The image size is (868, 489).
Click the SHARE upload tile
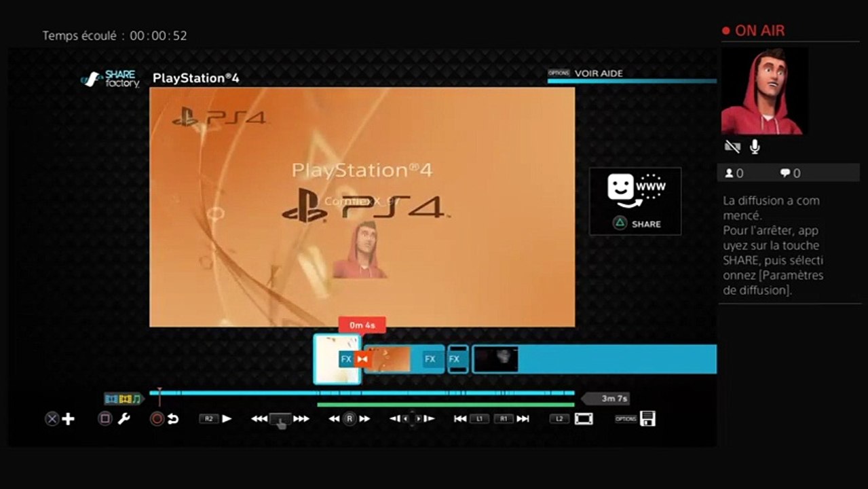635,201
